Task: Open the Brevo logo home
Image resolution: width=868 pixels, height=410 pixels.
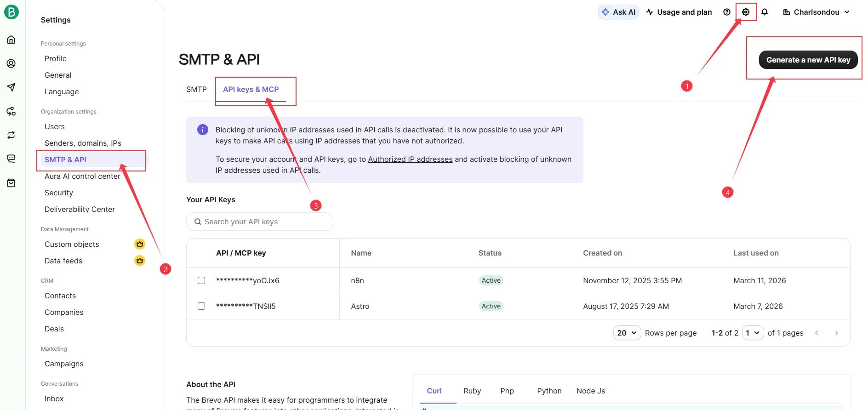Action: point(11,11)
